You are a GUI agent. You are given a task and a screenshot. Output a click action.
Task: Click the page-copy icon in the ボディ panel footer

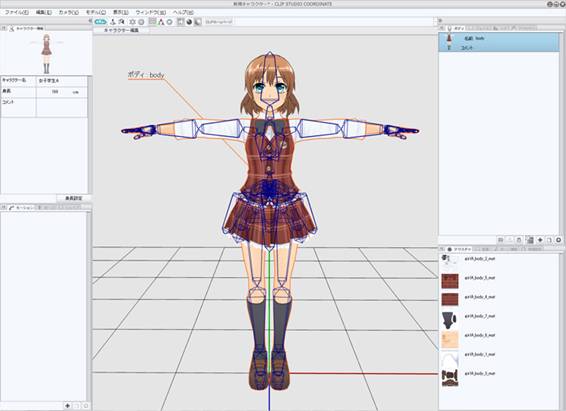point(549,240)
